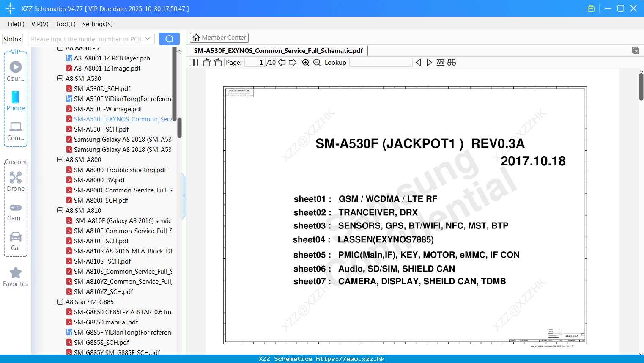The height and width of the screenshot is (363, 644).
Task: Open the File(F) menu
Action: pyautogui.click(x=16, y=24)
